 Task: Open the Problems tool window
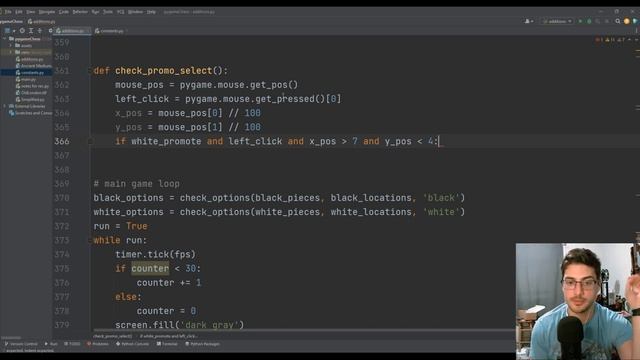pos(98,344)
